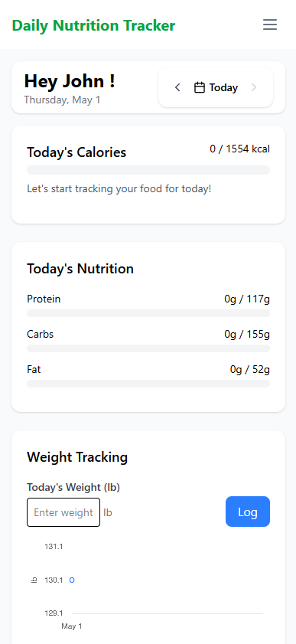
Task: Click the 0 / 1554 kcal counter
Action: coord(240,149)
